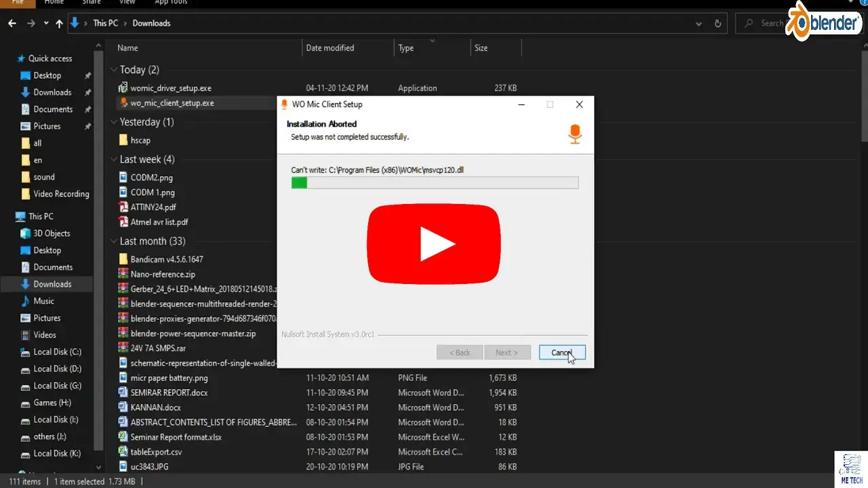The width and height of the screenshot is (868, 488).
Task: Open Pictures under Quick access
Action: tap(47, 126)
